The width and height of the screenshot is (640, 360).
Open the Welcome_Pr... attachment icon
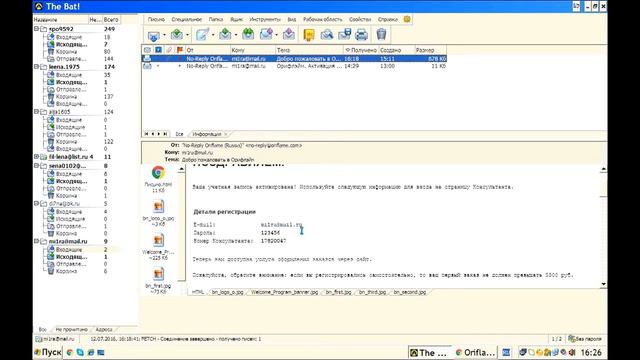coord(158,240)
